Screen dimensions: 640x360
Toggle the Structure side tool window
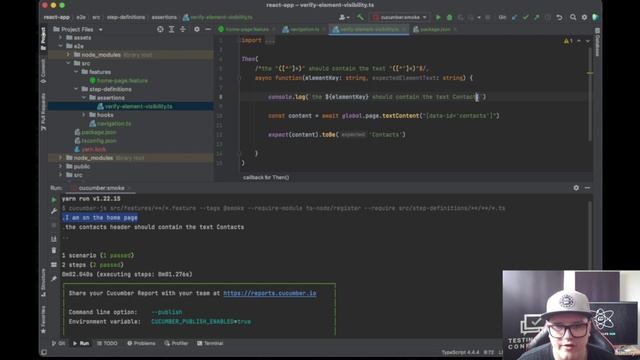(43, 282)
